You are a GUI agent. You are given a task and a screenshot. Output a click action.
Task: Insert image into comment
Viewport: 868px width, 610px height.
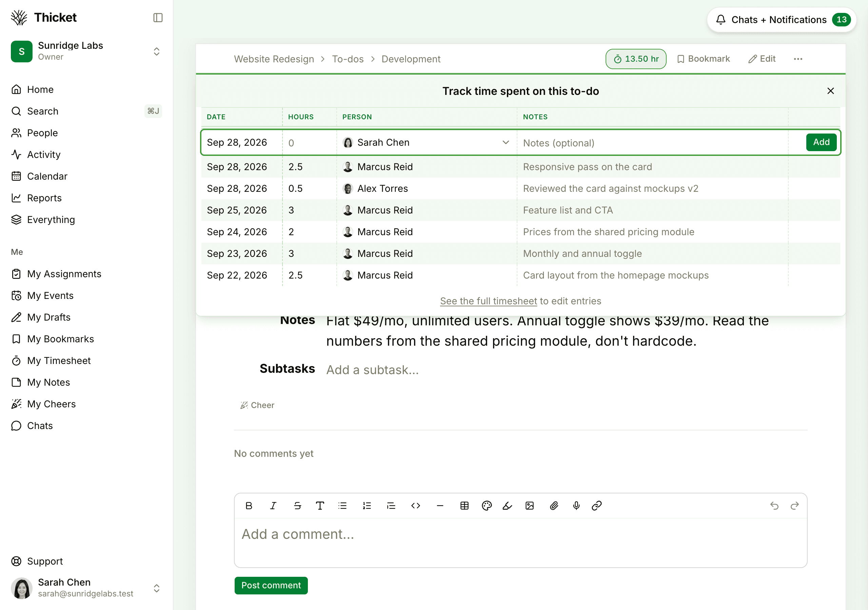(x=530, y=506)
